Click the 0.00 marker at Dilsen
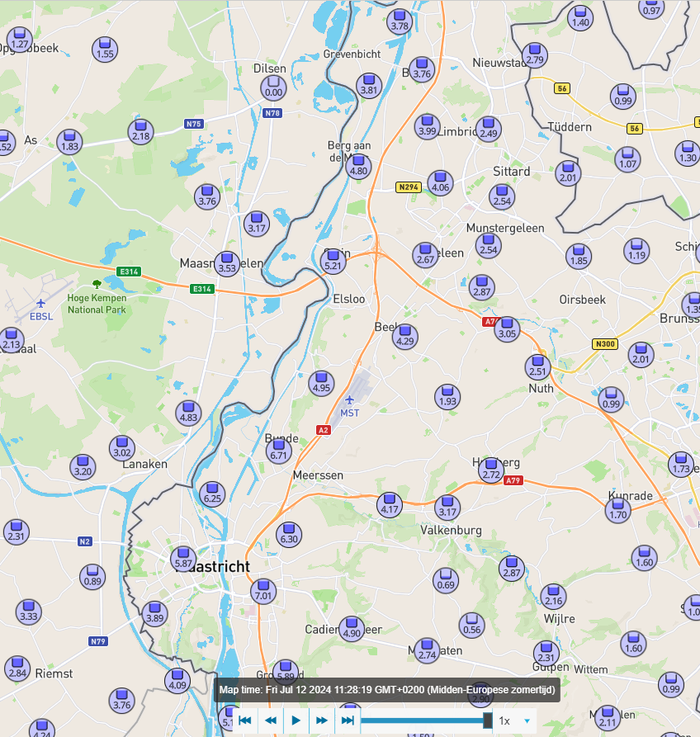This screenshot has height=737, width=700. (273, 88)
